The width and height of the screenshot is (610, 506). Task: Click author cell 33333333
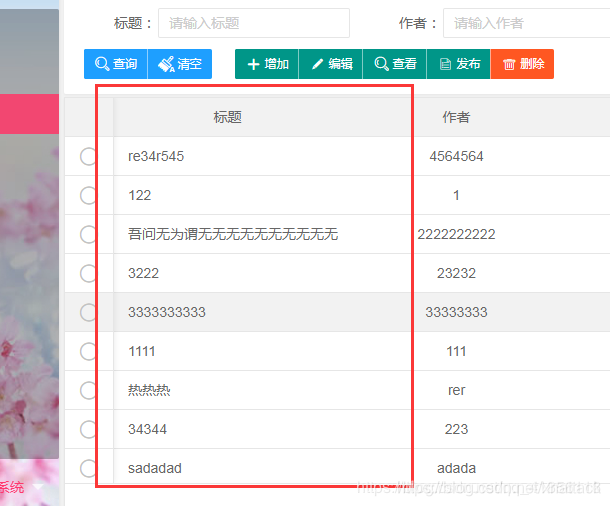pos(456,312)
